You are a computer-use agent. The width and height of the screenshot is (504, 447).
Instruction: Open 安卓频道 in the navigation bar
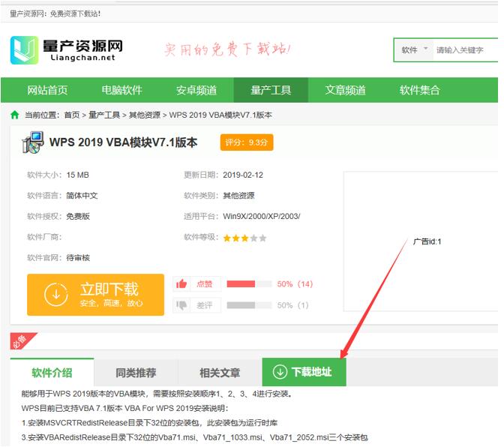(x=196, y=90)
